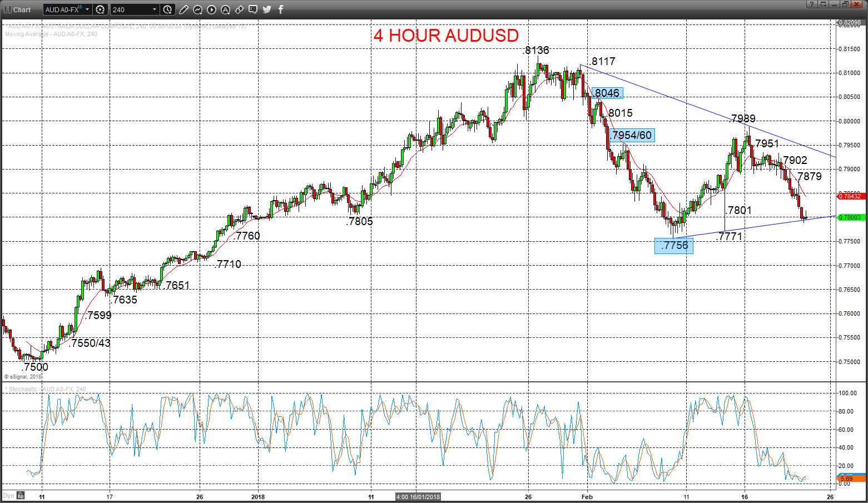Image resolution: width=868 pixels, height=503 pixels.
Task: Click the 7902 annotation label
Action: tap(795, 160)
